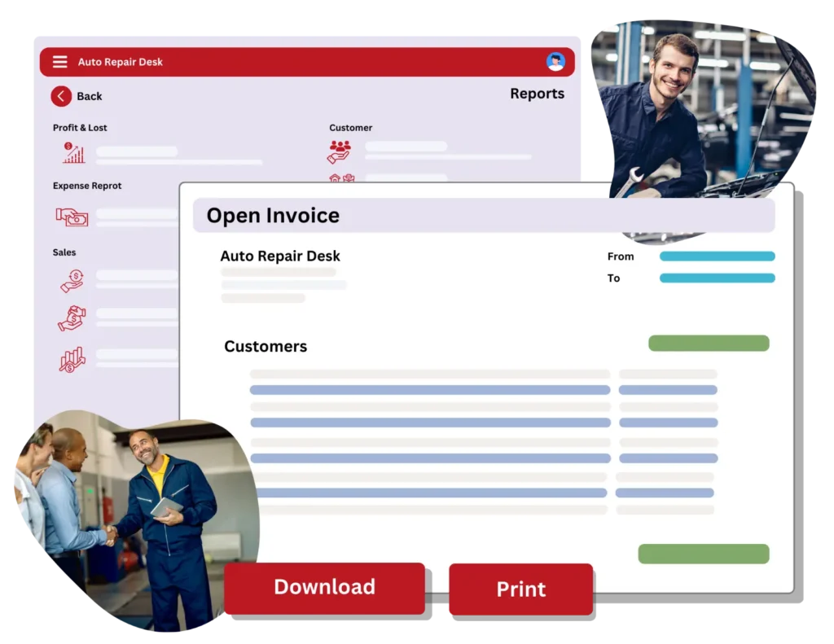Click the red Back arrow icon
Viewport: 834px width, 644px height.
click(x=61, y=96)
